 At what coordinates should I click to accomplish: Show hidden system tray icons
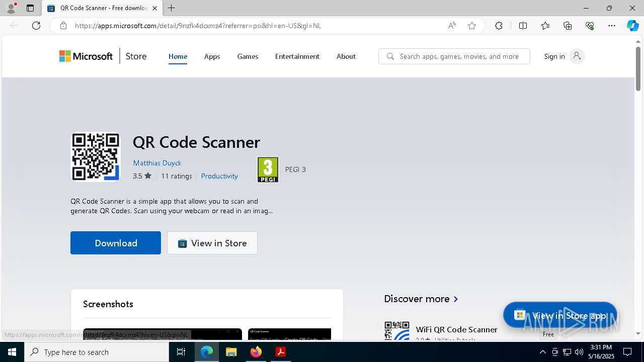[542, 352]
